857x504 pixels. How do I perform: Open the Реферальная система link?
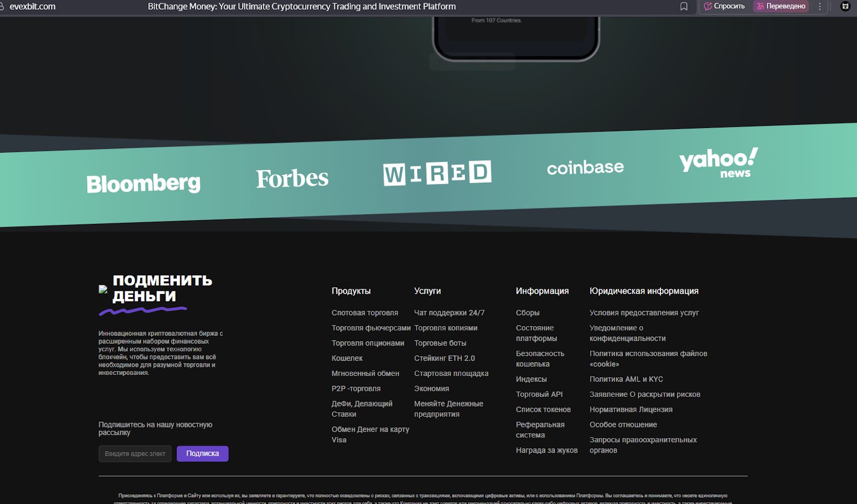[540, 430]
